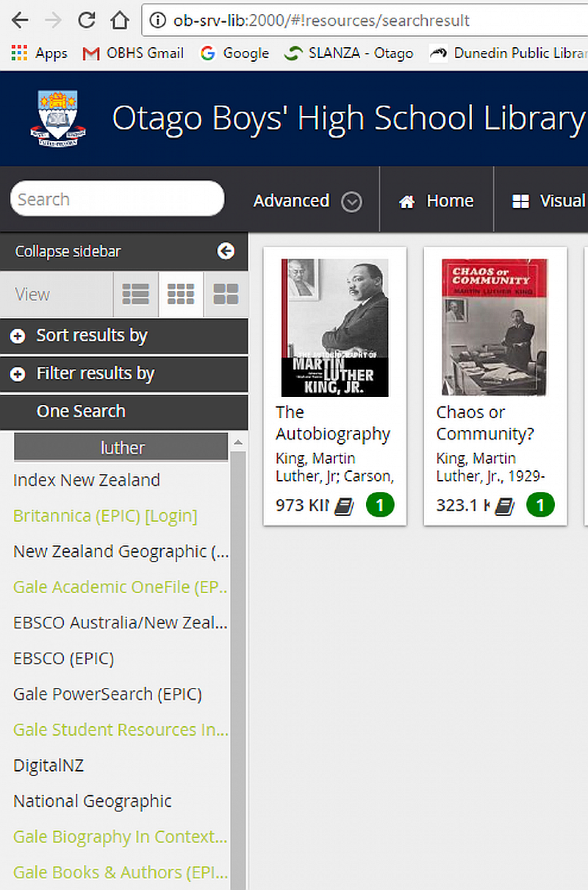Collapse the sidebar with arrow icon
This screenshot has width=588, height=890.
(x=226, y=251)
